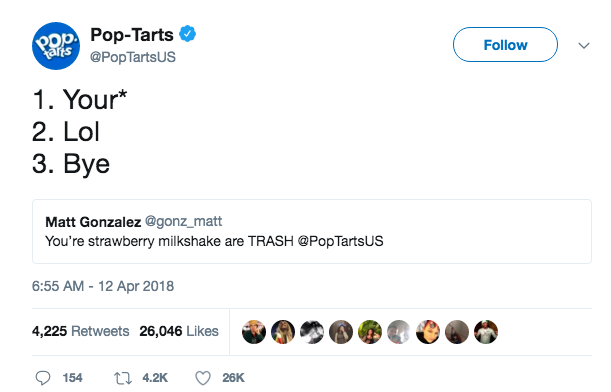Click the @PopTartsUS mention in quoted tweet
The height and width of the screenshot is (392, 611).
pyautogui.click(x=341, y=241)
